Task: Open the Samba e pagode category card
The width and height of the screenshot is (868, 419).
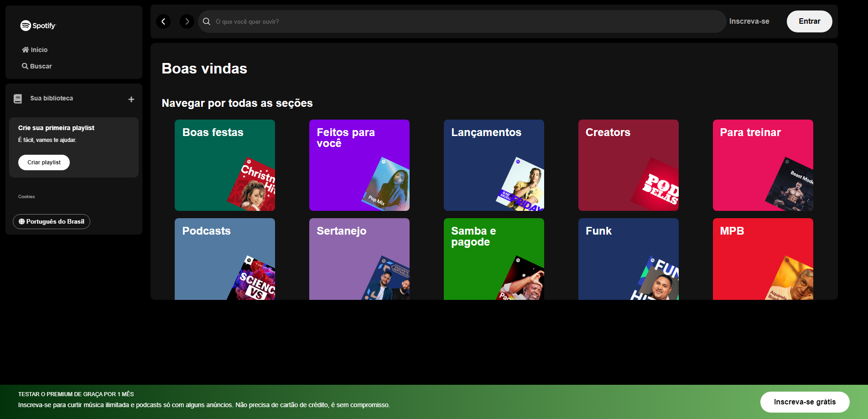Action: 494,259
